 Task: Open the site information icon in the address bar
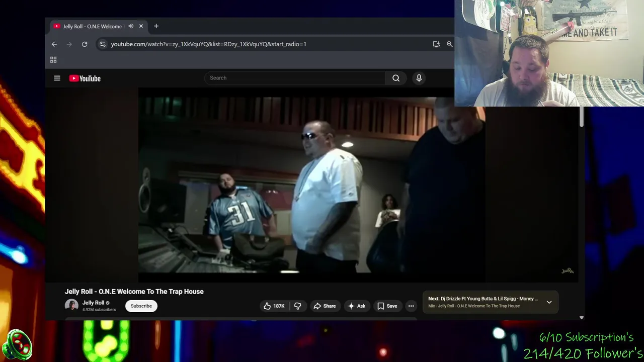tap(103, 44)
